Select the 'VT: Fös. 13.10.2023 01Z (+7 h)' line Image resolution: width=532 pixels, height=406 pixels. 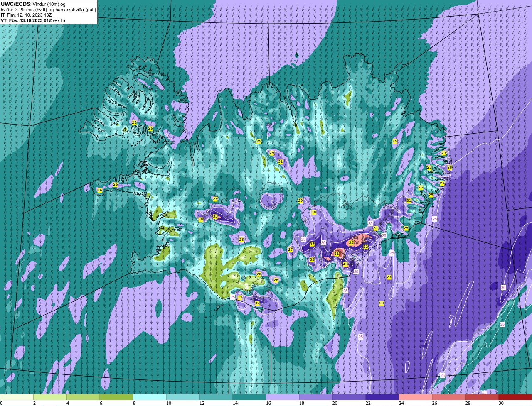coord(33,20)
